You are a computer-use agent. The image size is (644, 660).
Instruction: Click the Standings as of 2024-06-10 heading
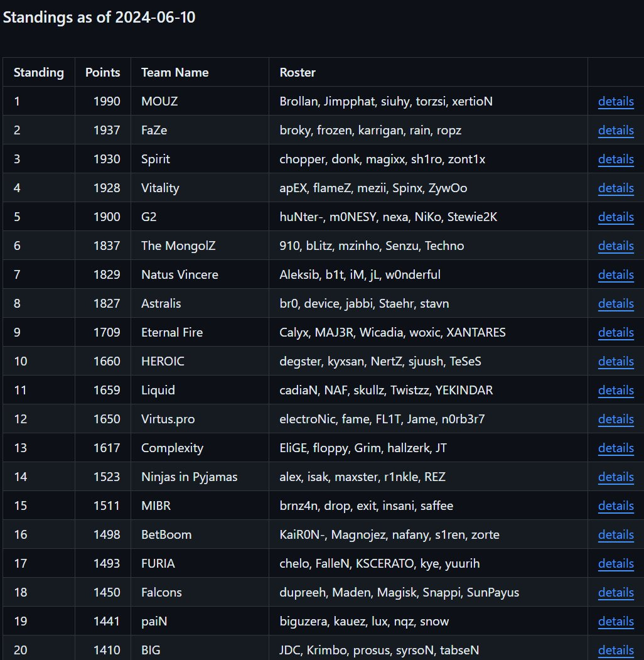(x=100, y=18)
